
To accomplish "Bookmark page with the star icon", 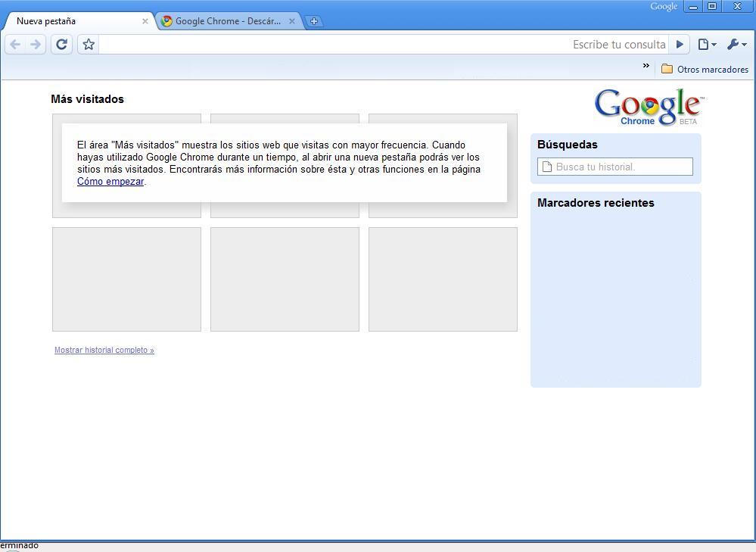I will [89, 45].
